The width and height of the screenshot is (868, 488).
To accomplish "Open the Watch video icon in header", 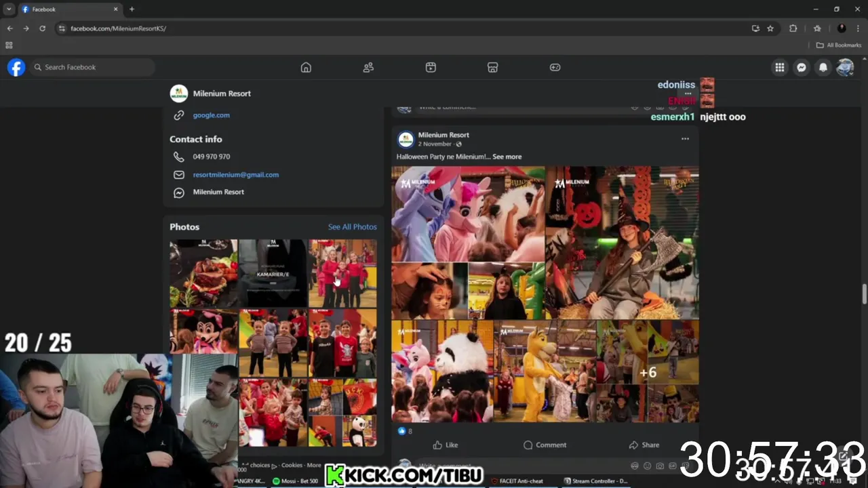I will tap(431, 67).
